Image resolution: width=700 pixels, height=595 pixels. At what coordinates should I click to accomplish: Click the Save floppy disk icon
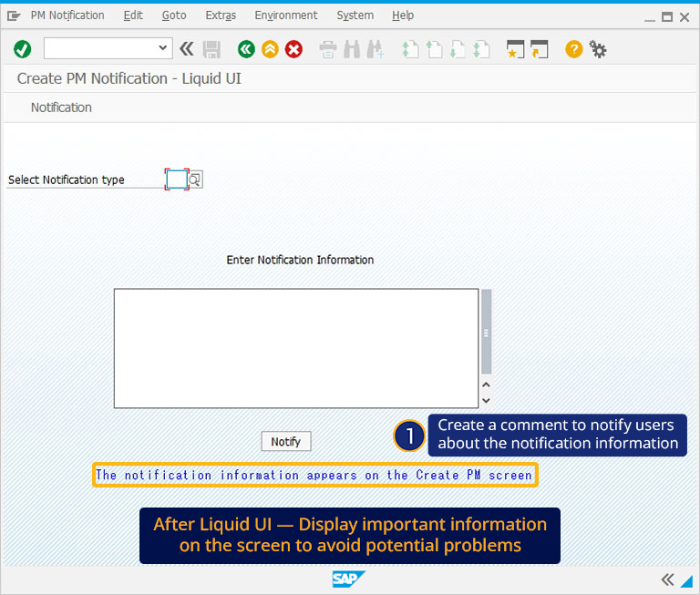coord(211,49)
